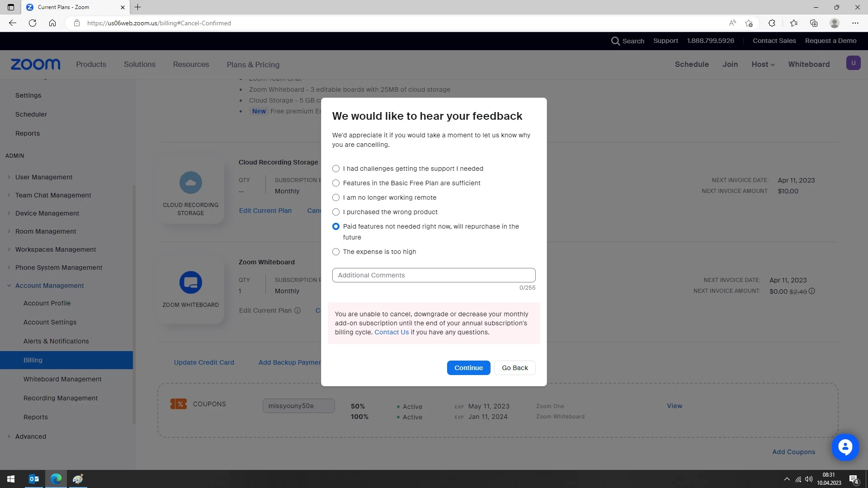Expand the User Management section

tap(44, 177)
